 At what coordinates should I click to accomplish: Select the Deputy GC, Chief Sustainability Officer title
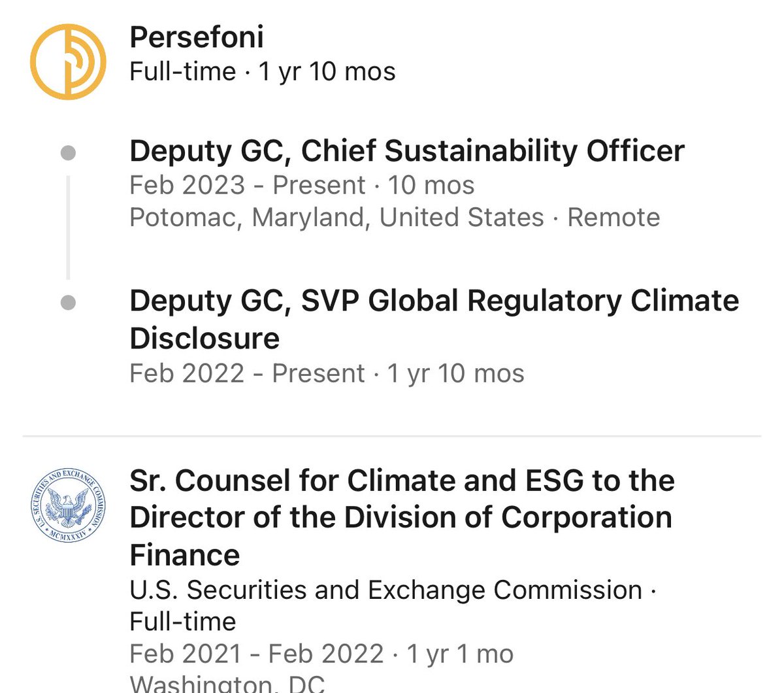pyautogui.click(x=406, y=151)
